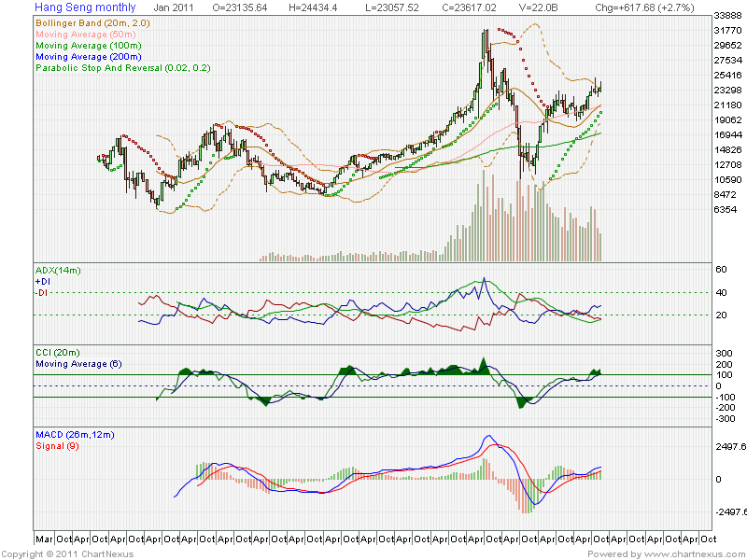The width and height of the screenshot is (747, 560).
Task: Click price axis label 33888
Action: (x=728, y=16)
